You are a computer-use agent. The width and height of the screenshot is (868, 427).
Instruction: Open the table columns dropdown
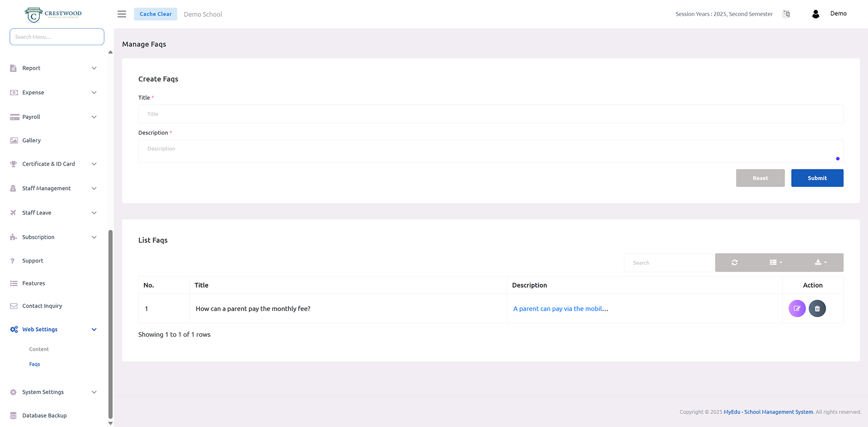[x=775, y=263]
